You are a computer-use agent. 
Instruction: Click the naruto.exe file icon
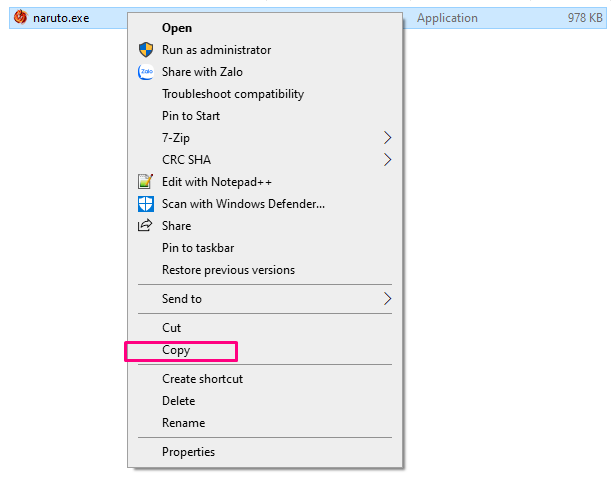tap(20, 17)
